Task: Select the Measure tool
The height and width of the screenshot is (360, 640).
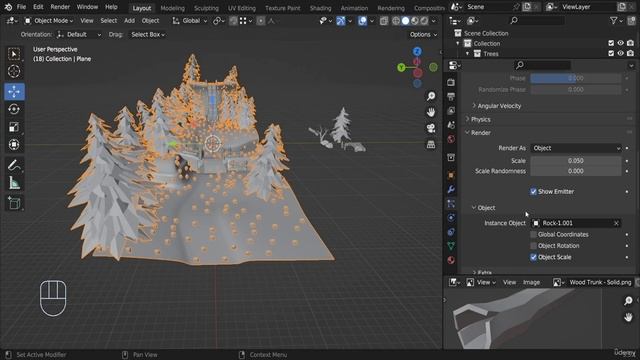Action: point(14,183)
